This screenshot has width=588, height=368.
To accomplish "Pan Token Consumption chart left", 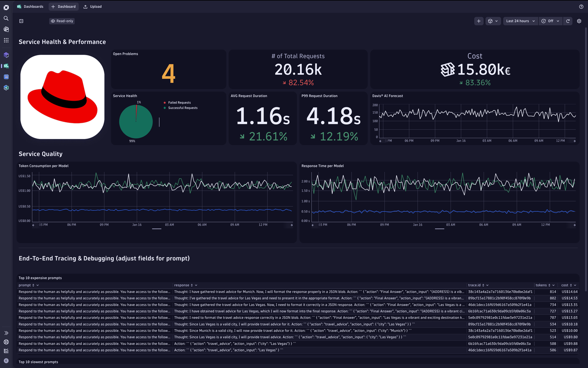I will (33, 225).
